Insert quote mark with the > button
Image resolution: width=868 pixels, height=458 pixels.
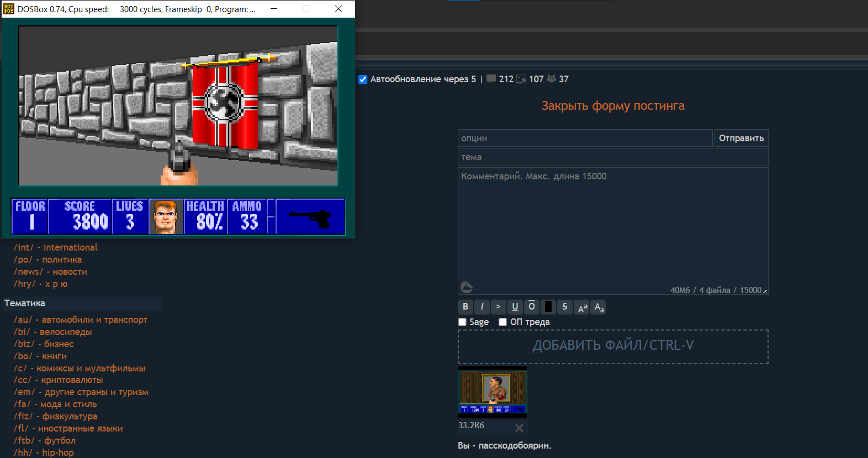(x=499, y=307)
